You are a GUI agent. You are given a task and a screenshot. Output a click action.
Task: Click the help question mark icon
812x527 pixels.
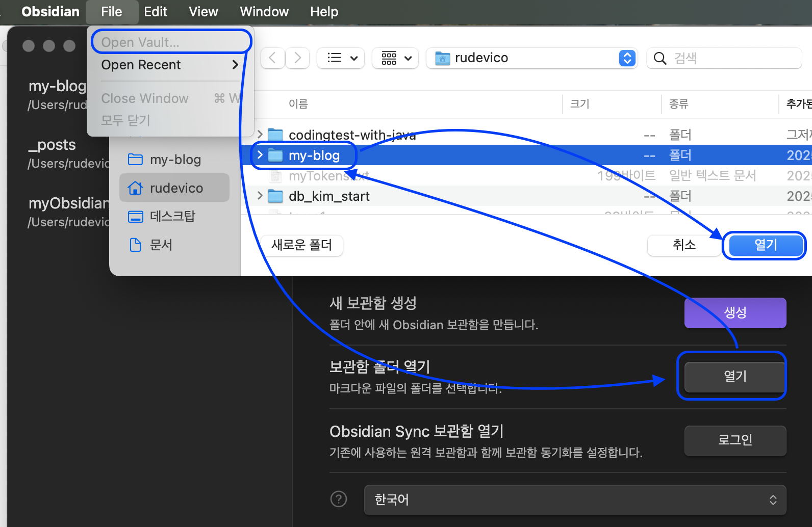point(339,499)
